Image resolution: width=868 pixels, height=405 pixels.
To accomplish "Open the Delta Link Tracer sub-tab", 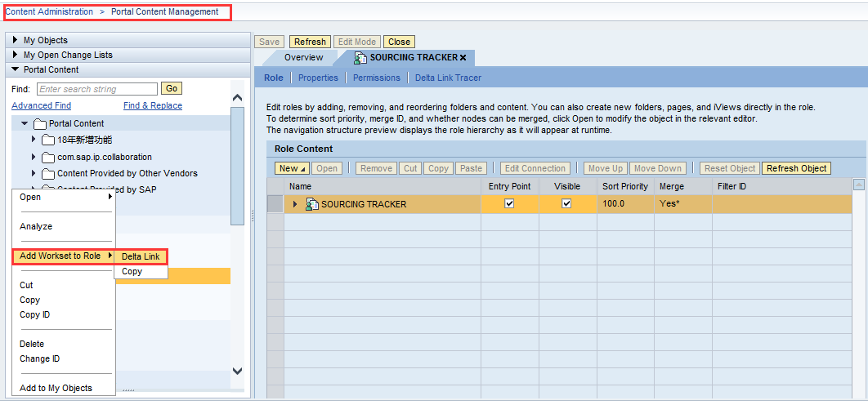I will point(449,78).
